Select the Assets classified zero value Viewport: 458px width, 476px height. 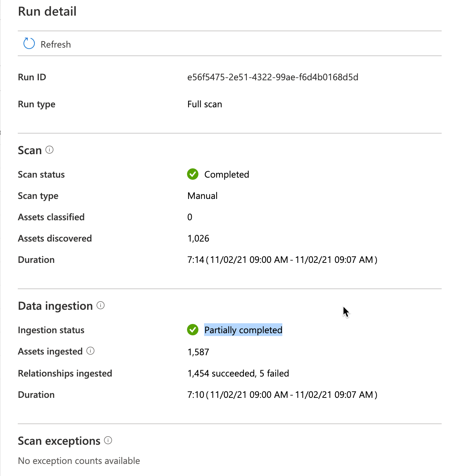[x=190, y=217]
